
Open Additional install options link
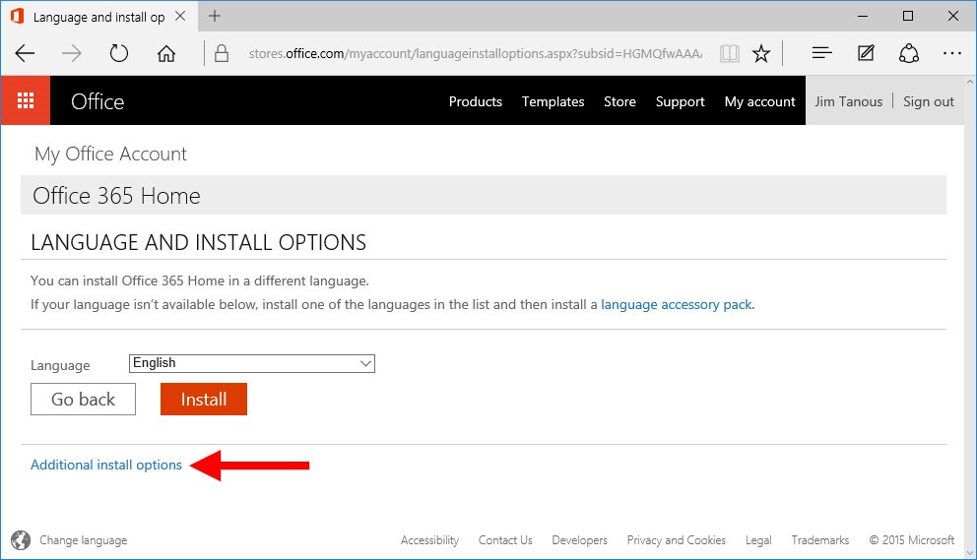[106, 465]
